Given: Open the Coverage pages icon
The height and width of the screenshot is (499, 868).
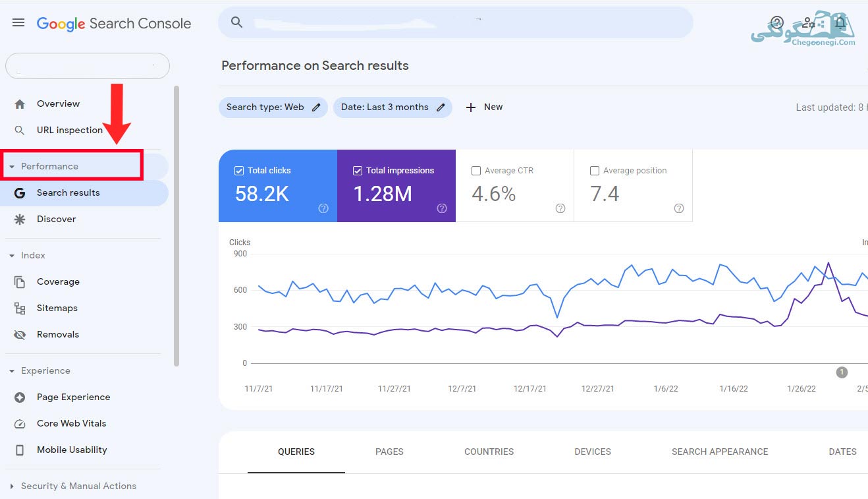Looking at the screenshot, I should coord(20,282).
